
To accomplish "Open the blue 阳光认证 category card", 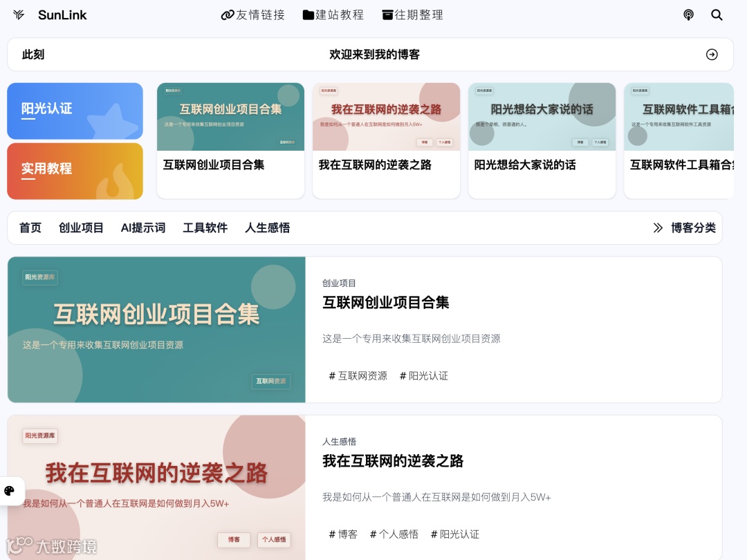I will tap(75, 111).
